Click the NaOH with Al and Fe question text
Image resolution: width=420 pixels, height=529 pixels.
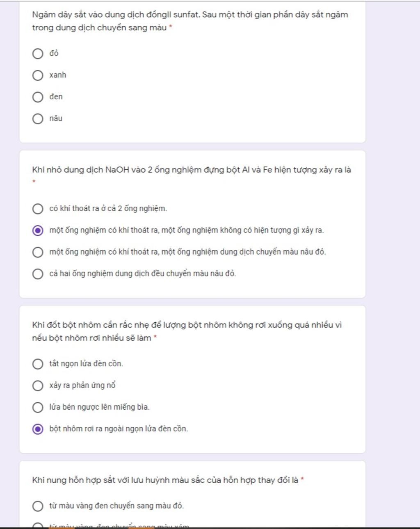[x=192, y=170]
